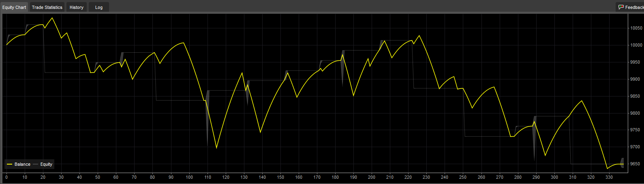Click trade number 110 on horizontal axis
This screenshot has width=644, height=184.
(x=208, y=177)
